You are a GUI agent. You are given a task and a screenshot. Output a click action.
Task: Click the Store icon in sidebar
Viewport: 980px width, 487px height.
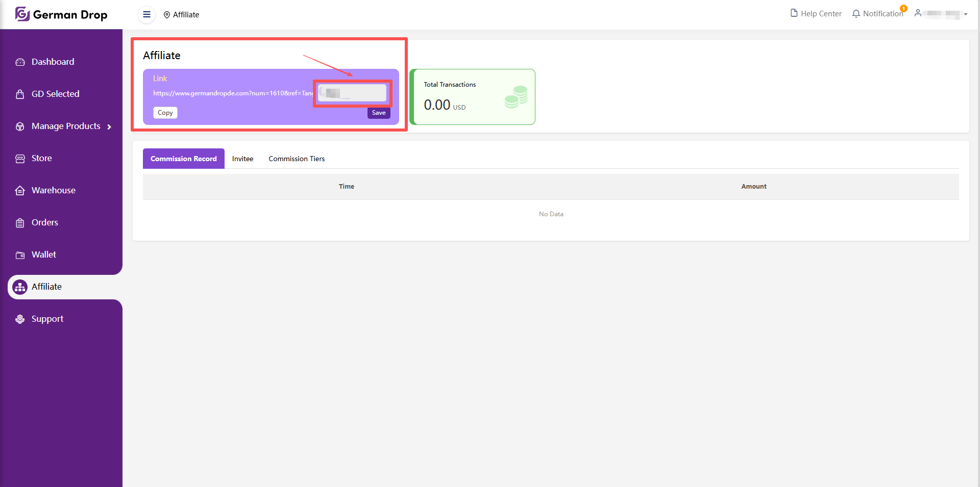pos(20,159)
